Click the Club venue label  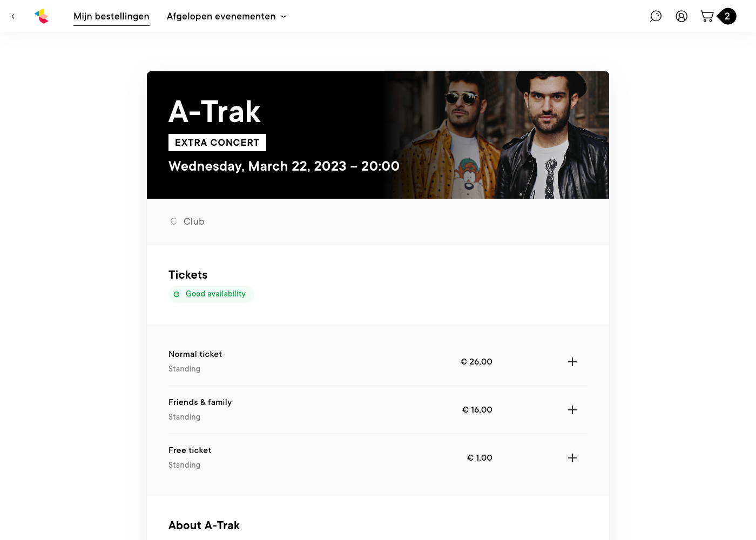[x=194, y=221]
